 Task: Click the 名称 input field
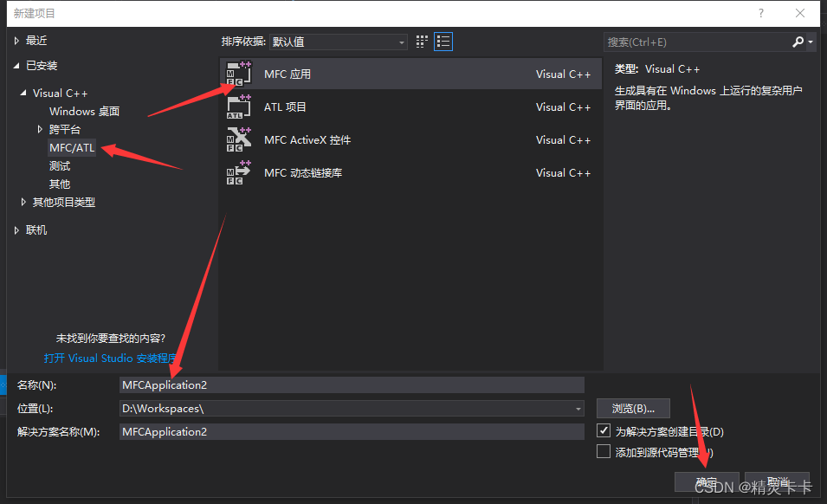tap(352, 384)
